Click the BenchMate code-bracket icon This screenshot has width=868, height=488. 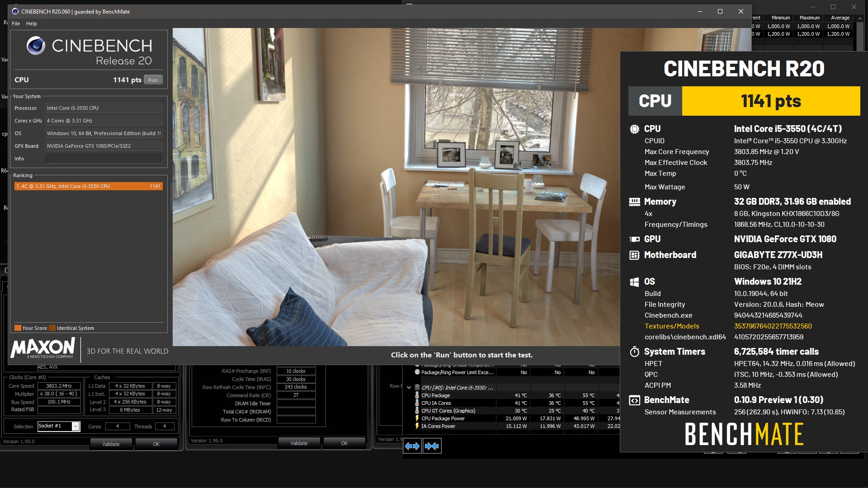click(634, 400)
